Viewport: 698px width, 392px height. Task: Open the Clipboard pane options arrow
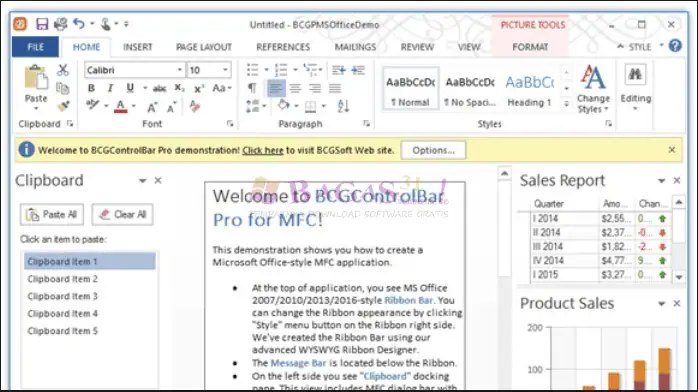pyautogui.click(x=142, y=181)
